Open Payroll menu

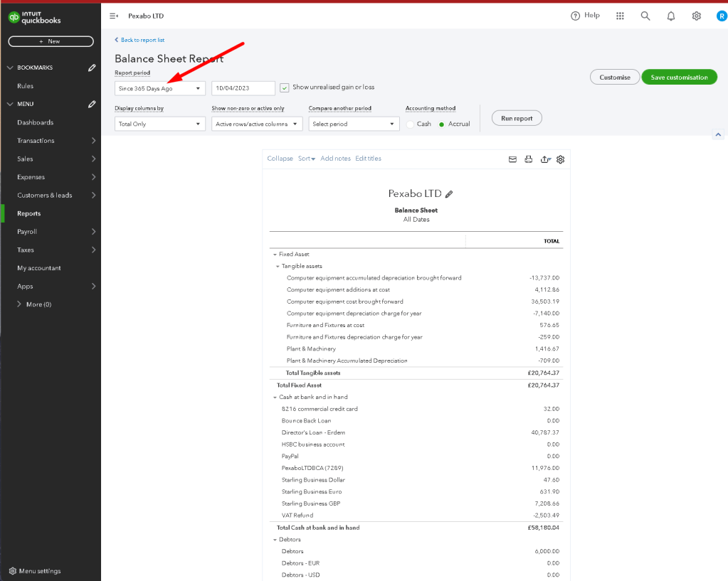coord(51,232)
